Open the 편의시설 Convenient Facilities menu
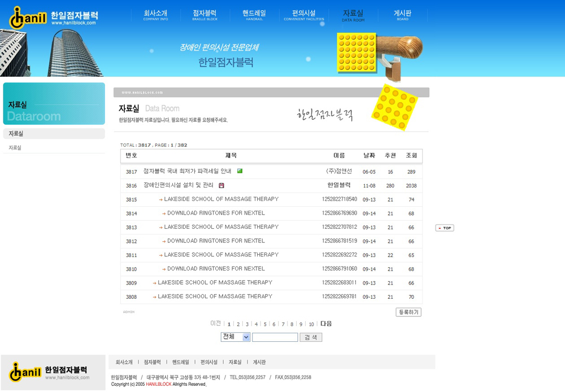This screenshot has width=565, height=392. (304, 15)
